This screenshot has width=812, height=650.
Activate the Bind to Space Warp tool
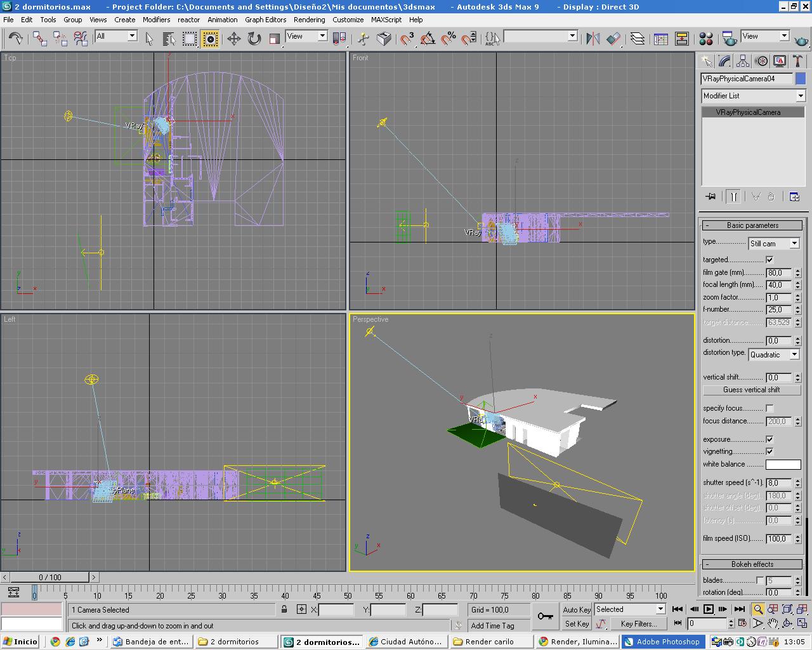[x=81, y=39]
